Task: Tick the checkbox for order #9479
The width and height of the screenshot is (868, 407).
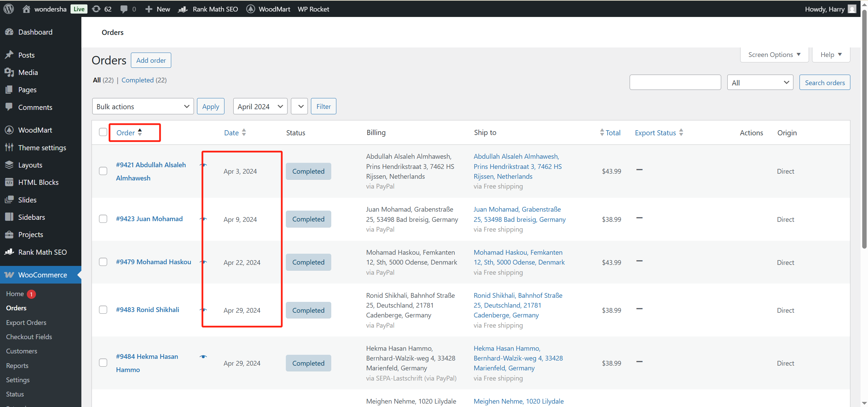Action: (x=103, y=261)
